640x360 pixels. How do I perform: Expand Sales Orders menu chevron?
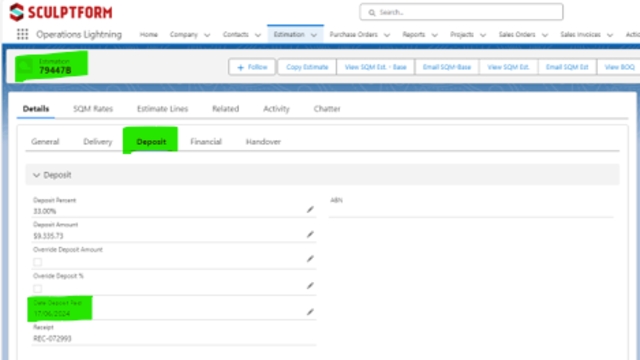[545, 35]
